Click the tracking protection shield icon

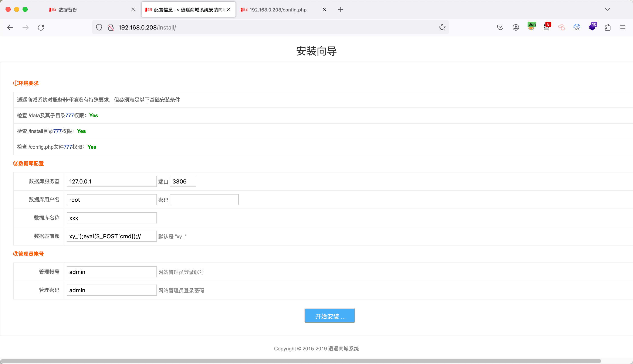[99, 27]
